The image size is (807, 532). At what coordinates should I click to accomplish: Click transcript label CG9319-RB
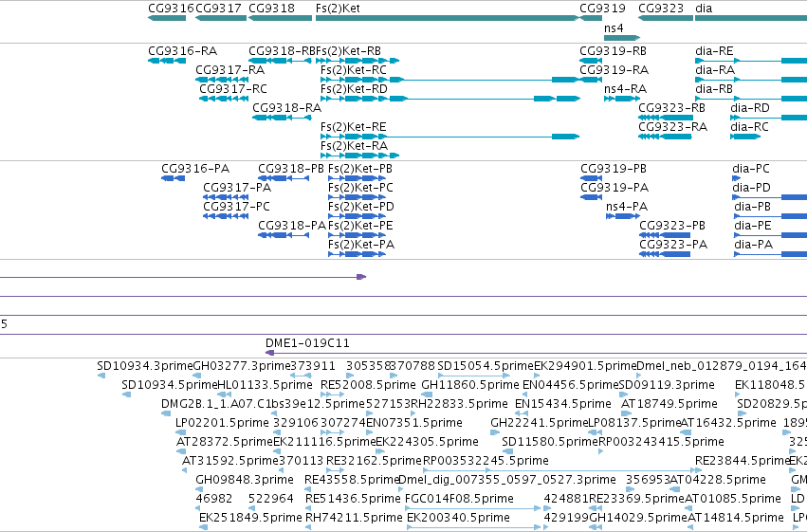pos(613,51)
